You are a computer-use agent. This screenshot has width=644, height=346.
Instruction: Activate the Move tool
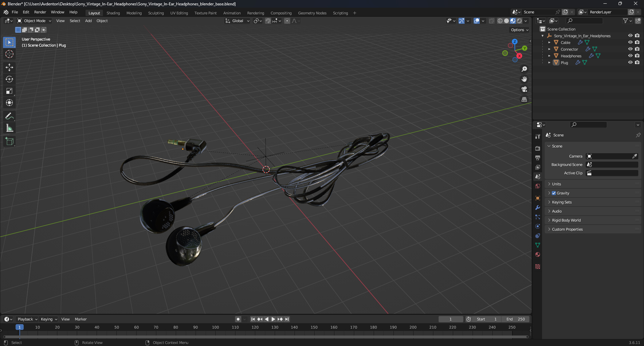9,67
